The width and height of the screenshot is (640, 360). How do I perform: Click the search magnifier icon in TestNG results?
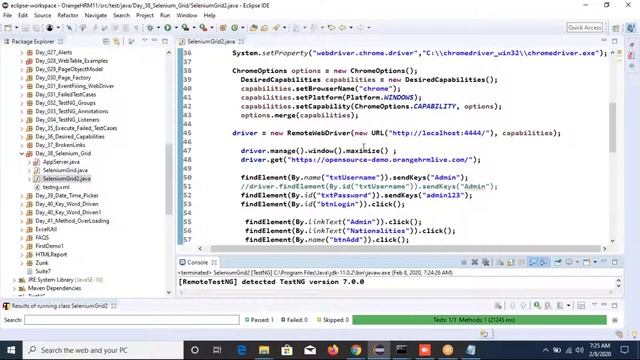(537, 305)
